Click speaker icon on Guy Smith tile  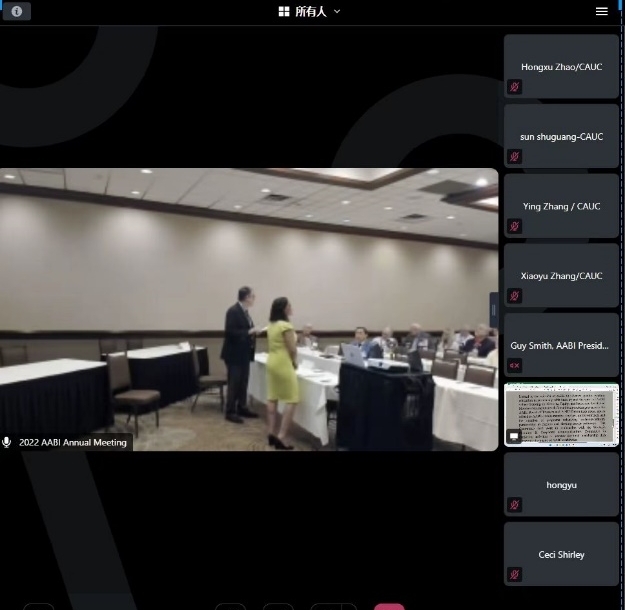click(x=514, y=365)
